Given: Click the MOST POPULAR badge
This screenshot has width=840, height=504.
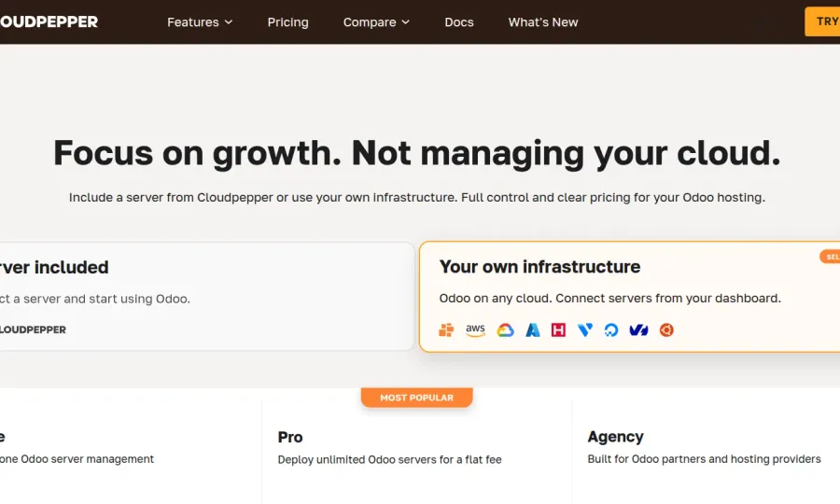Looking at the screenshot, I should 417,398.
